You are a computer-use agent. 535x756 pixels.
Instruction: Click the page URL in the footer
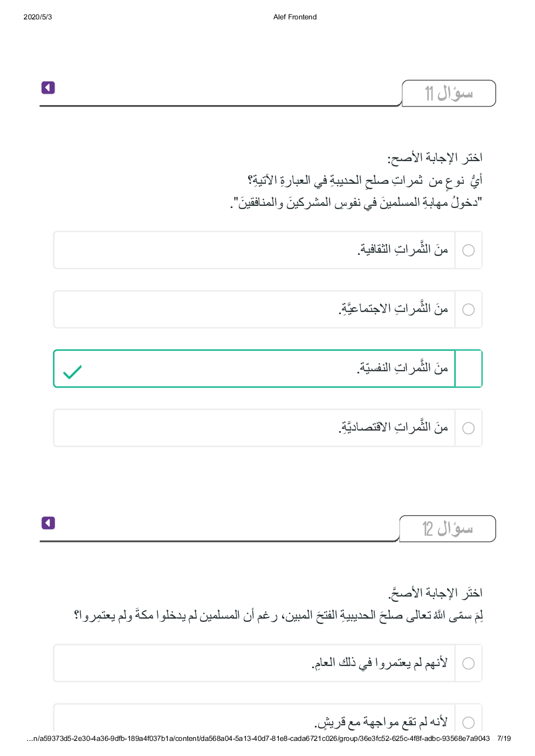coord(258,739)
